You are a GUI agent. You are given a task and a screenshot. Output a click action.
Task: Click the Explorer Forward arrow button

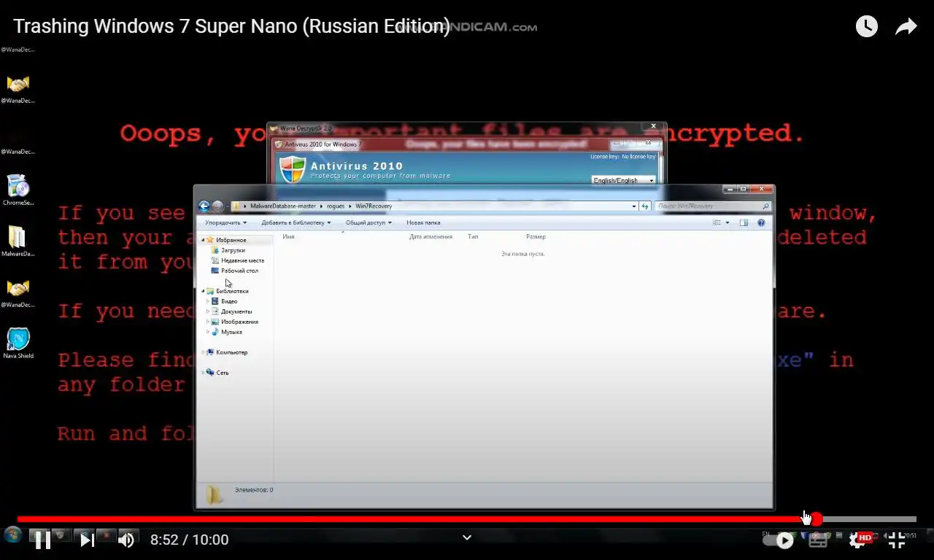click(217, 206)
